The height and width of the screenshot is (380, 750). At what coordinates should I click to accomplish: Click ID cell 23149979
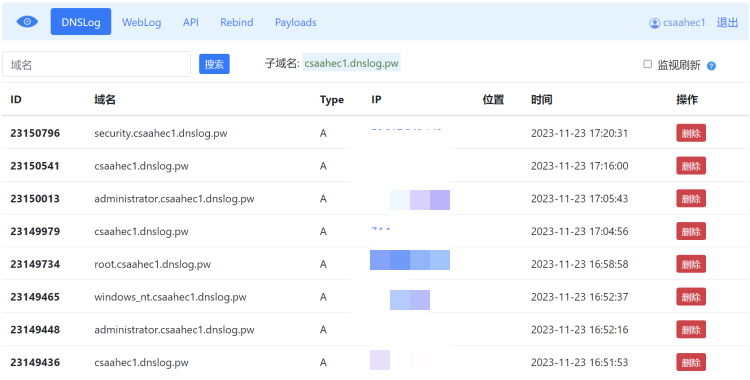[35, 232]
